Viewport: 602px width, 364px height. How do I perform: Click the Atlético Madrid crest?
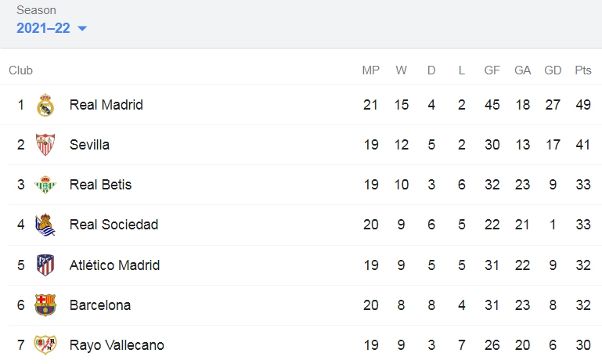pyautogui.click(x=45, y=265)
